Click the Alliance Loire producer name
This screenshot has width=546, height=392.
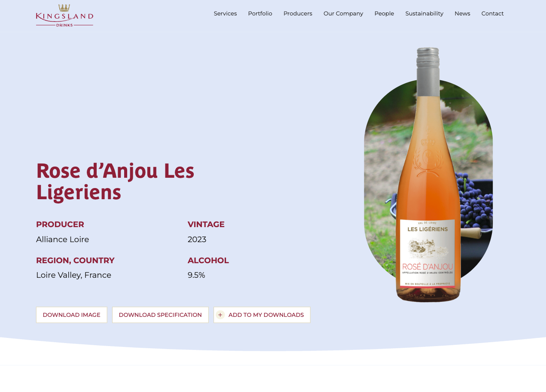tap(62, 239)
